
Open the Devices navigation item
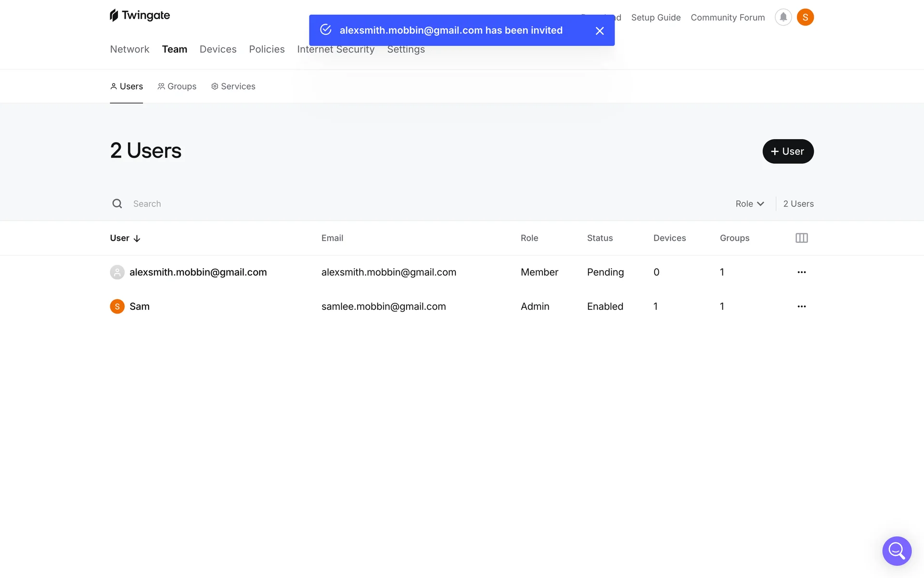click(x=218, y=49)
